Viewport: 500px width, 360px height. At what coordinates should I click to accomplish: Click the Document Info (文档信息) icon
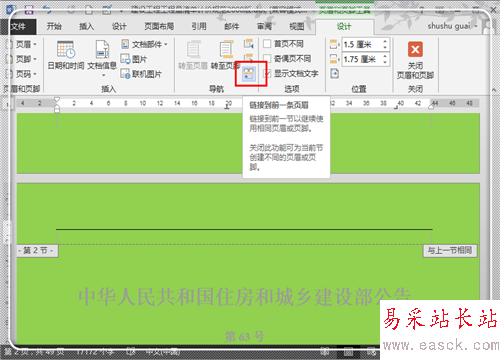point(102,49)
